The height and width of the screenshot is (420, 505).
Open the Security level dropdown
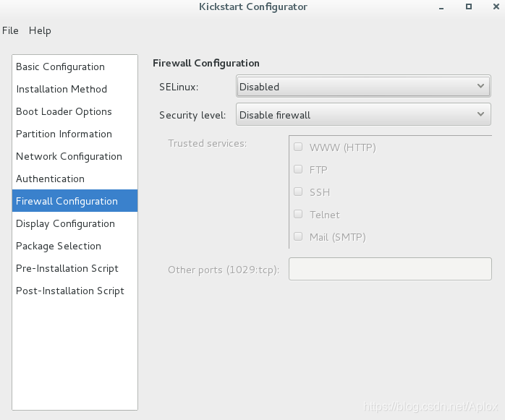pos(363,114)
